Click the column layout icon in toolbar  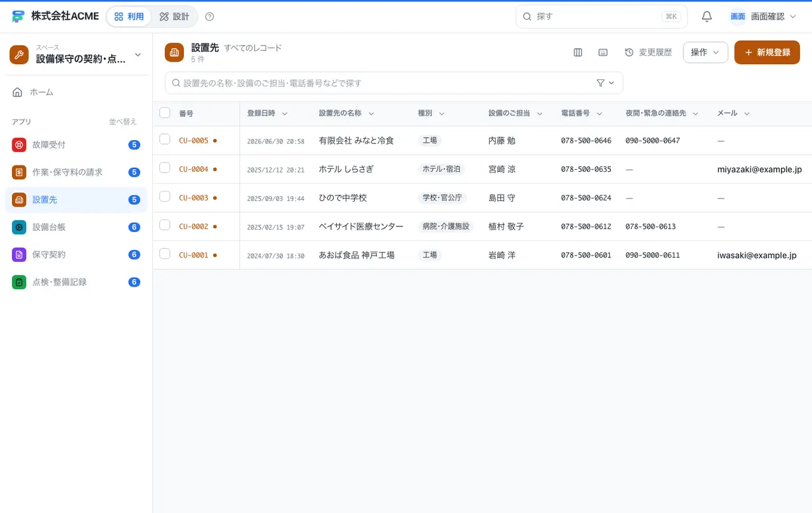[x=578, y=53]
